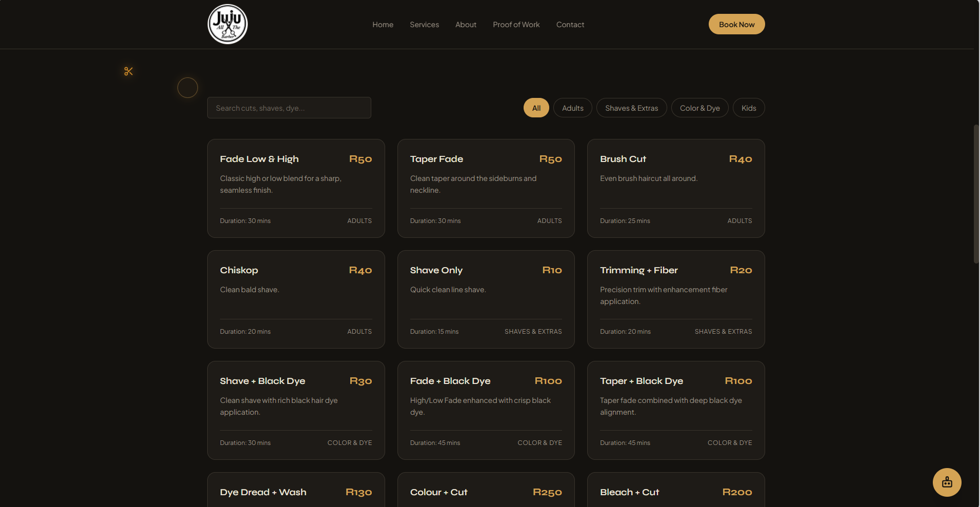Click the page vertical scrollbar thumb
This screenshot has width=980, height=507.
976,194
